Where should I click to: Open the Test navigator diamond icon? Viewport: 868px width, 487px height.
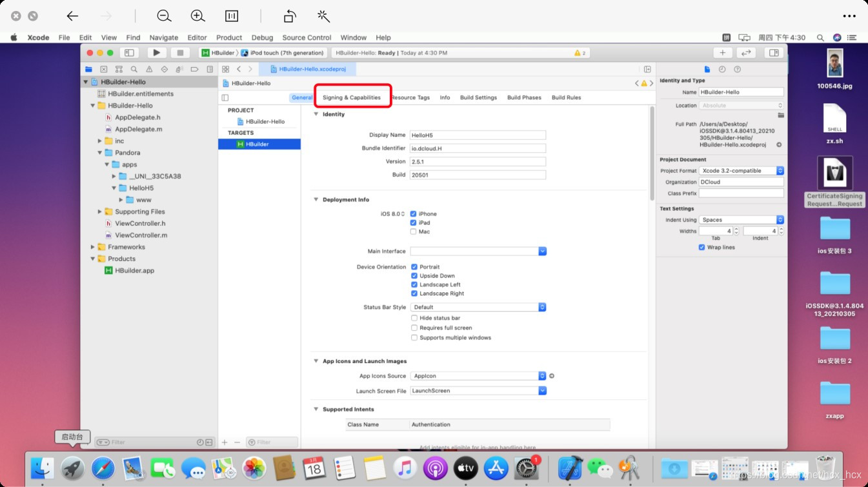[x=164, y=69]
